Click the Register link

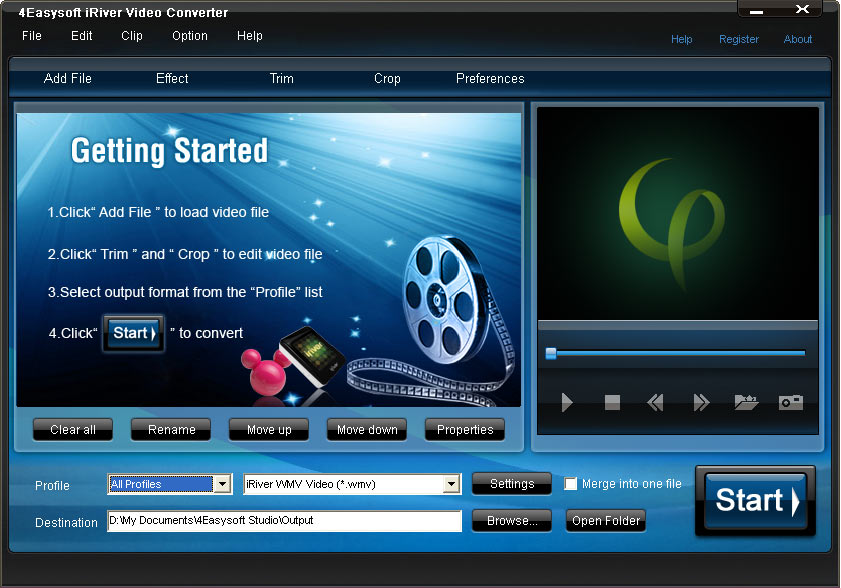[x=739, y=39]
